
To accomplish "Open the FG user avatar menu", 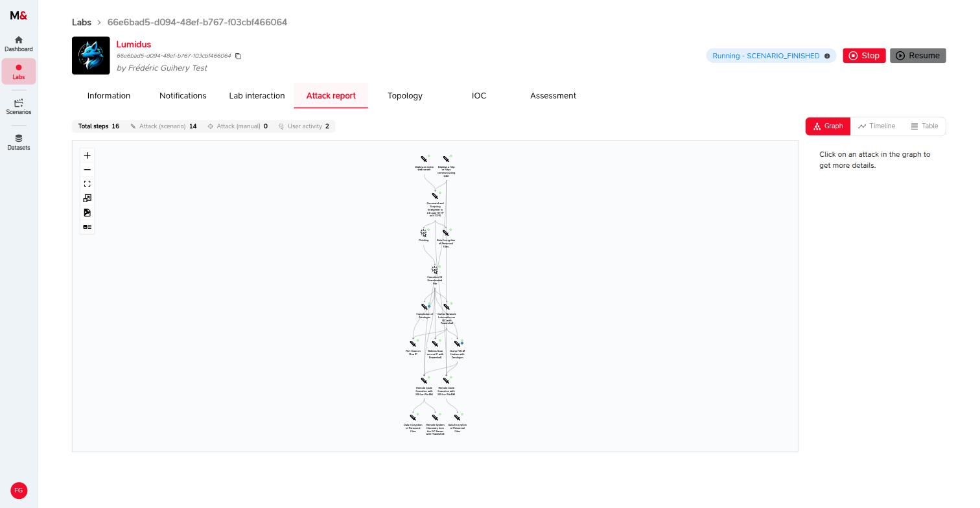I will [x=19, y=491].
